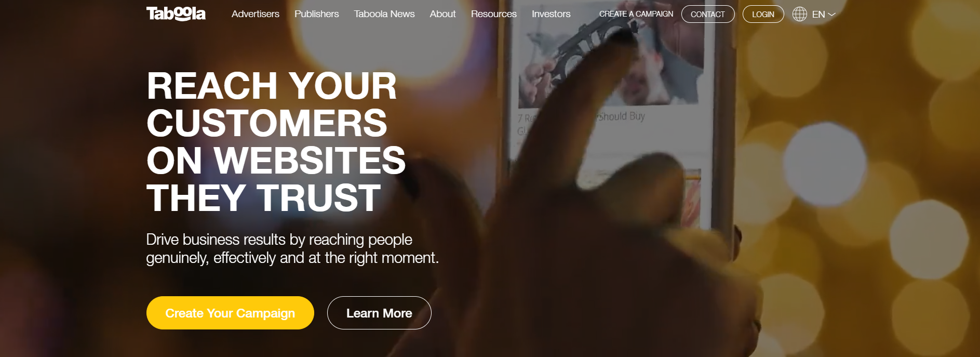Open the Publishers menu
980x357 pixels.
[x=317, y=14]
